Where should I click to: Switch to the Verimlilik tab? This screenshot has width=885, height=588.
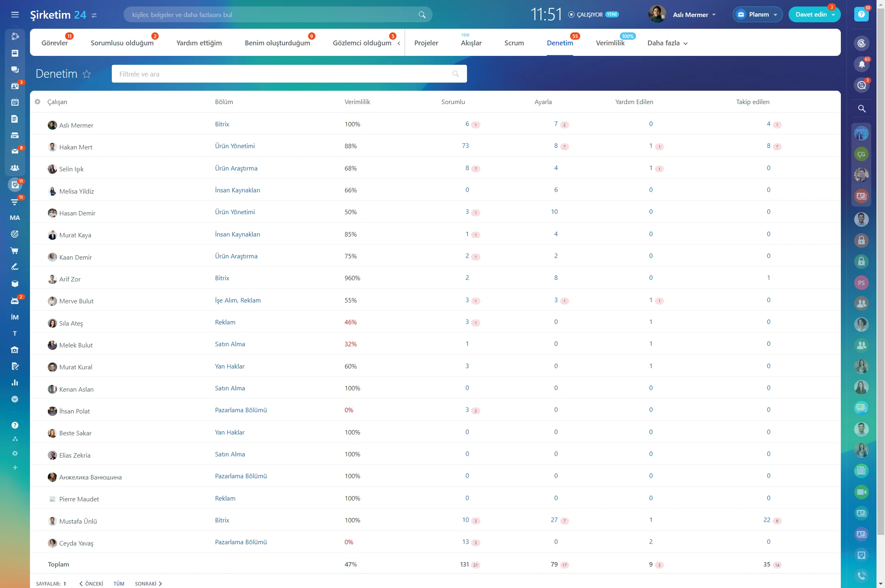[610, 43]
